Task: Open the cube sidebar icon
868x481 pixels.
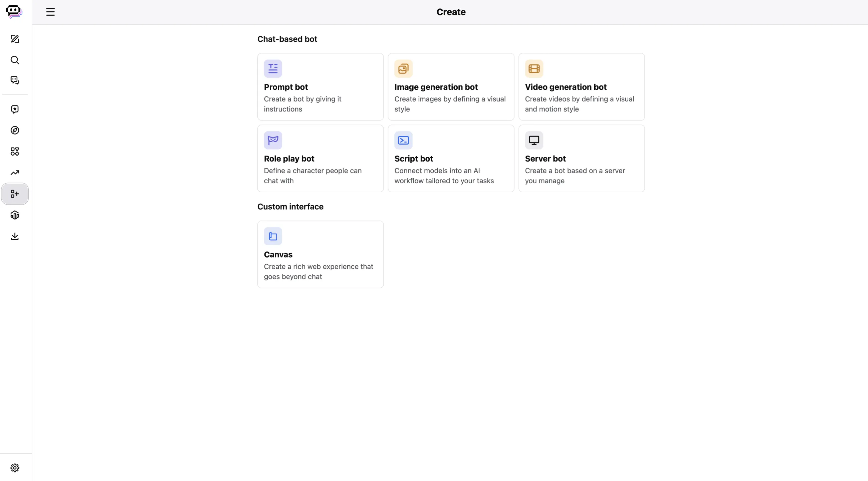Action: coord(15,215)
